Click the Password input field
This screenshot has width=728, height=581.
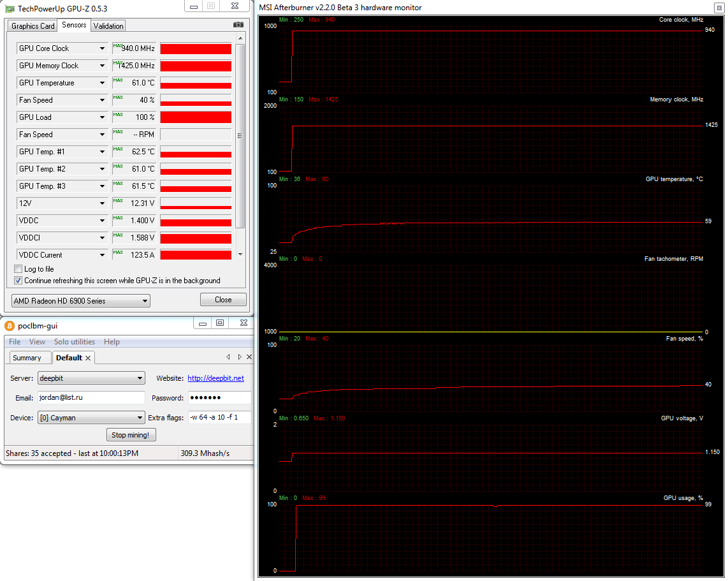pyautogui.click(x=219, y=397)
